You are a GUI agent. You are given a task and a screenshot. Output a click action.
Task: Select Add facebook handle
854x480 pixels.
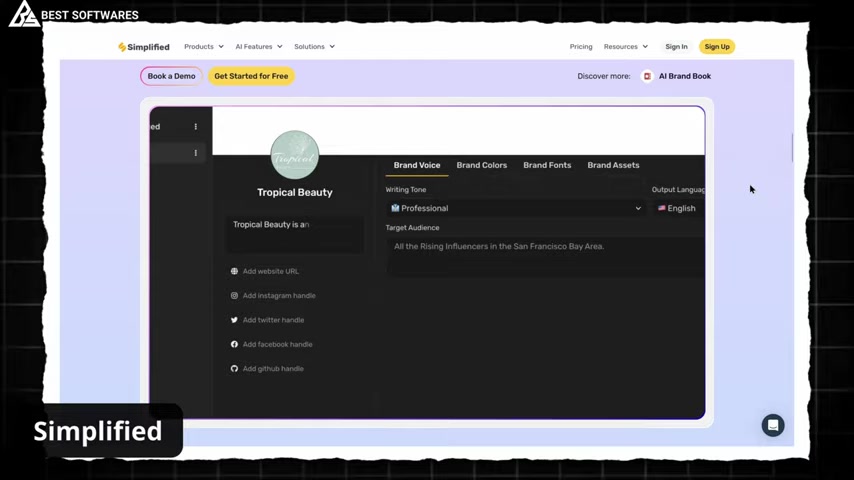tap(277, 344)
